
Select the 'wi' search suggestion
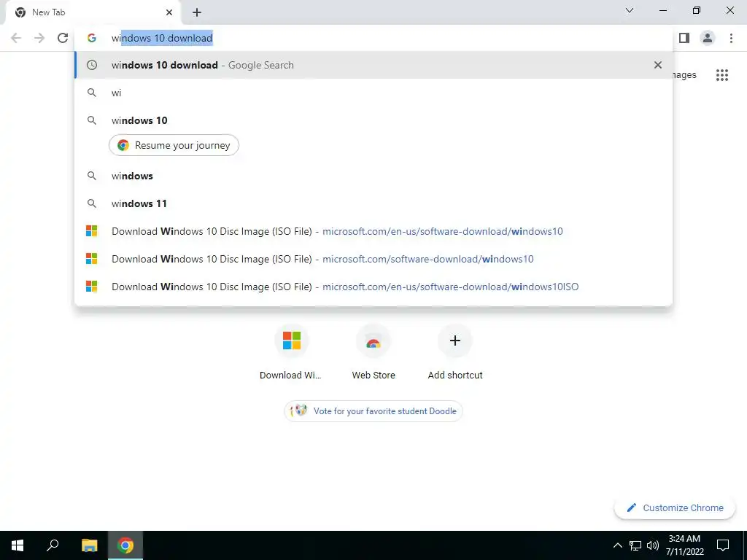[x=373, y=93]
